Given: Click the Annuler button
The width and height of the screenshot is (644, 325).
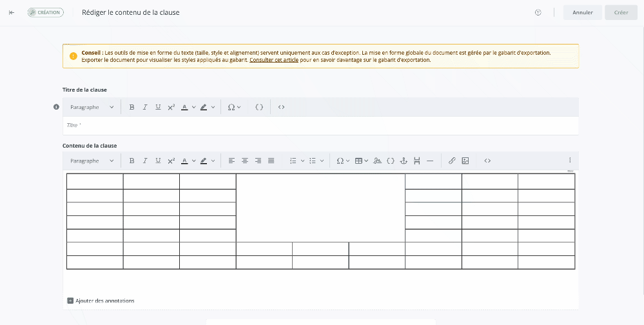Looking at the screenshot, I should pyautogui.click(x=582, y=12).
